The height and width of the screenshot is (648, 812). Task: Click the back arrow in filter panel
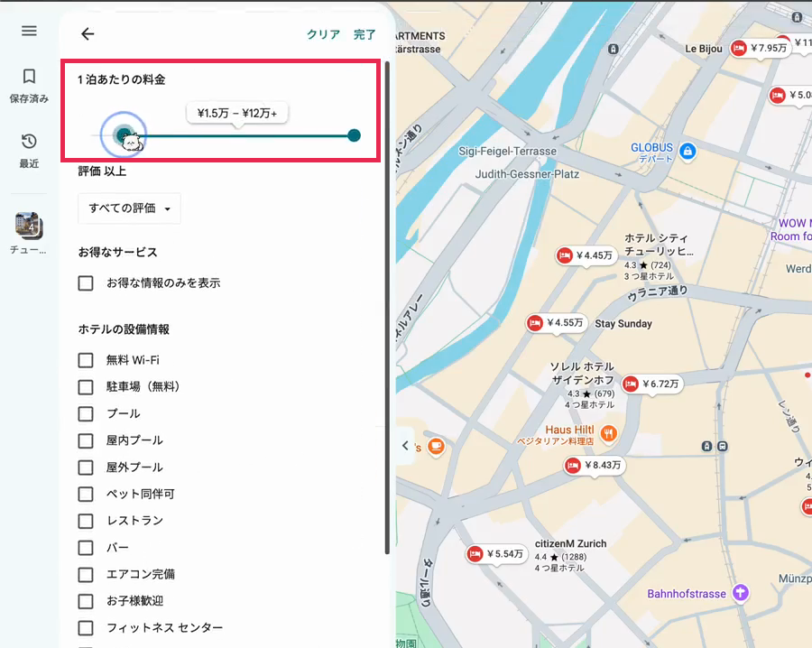point(88,33)
